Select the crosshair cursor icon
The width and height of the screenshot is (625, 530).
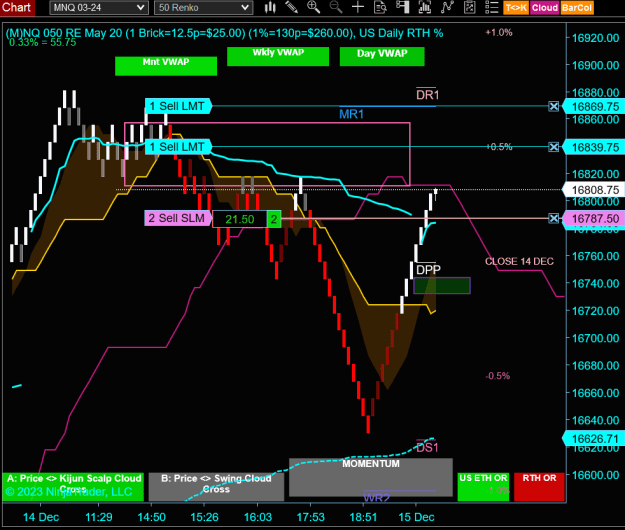point(358,7)
